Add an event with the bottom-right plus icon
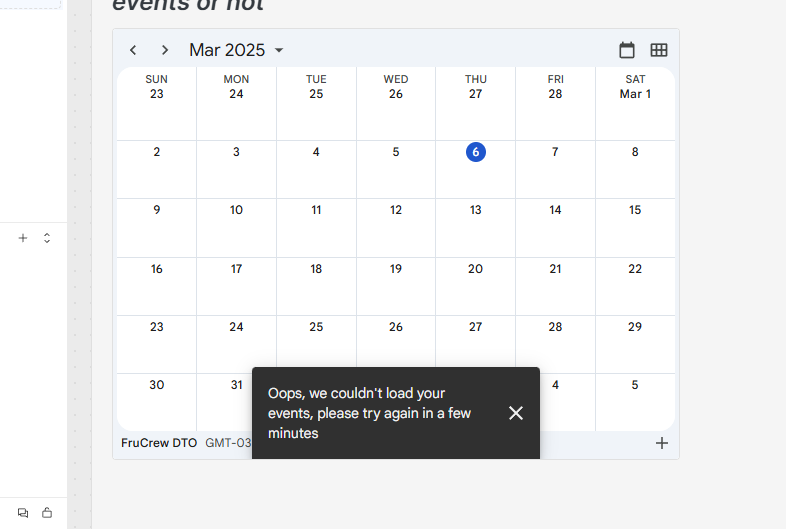 point(662,443)
